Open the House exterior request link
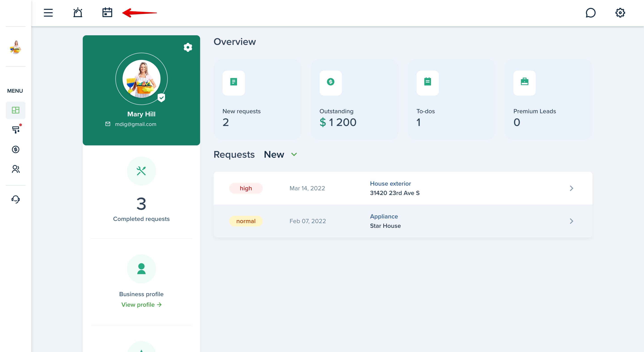The height and width of the screenshot is (352, 644). (x=390, y=184)
